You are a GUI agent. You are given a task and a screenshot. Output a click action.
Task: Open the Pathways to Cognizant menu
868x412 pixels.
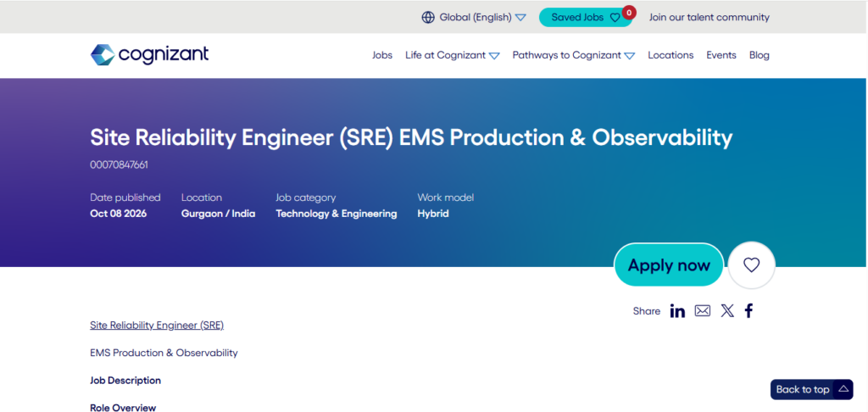coord(566,55)
